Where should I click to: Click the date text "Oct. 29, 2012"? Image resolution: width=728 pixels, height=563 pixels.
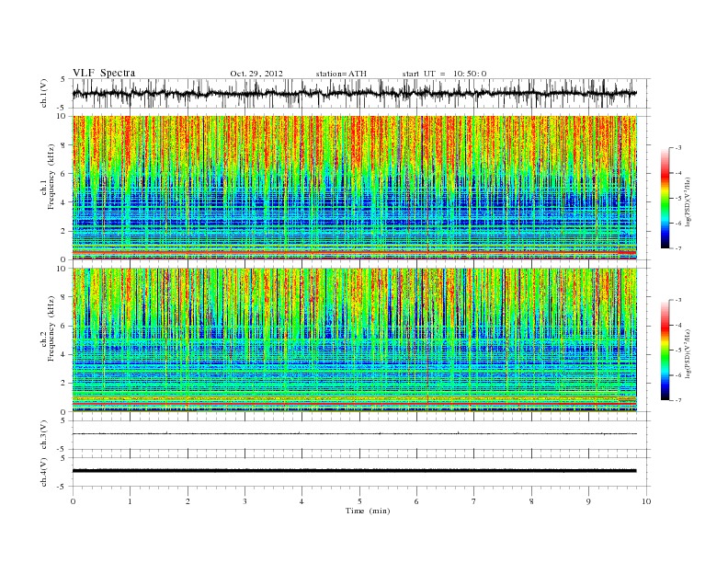tap(256, 74)
